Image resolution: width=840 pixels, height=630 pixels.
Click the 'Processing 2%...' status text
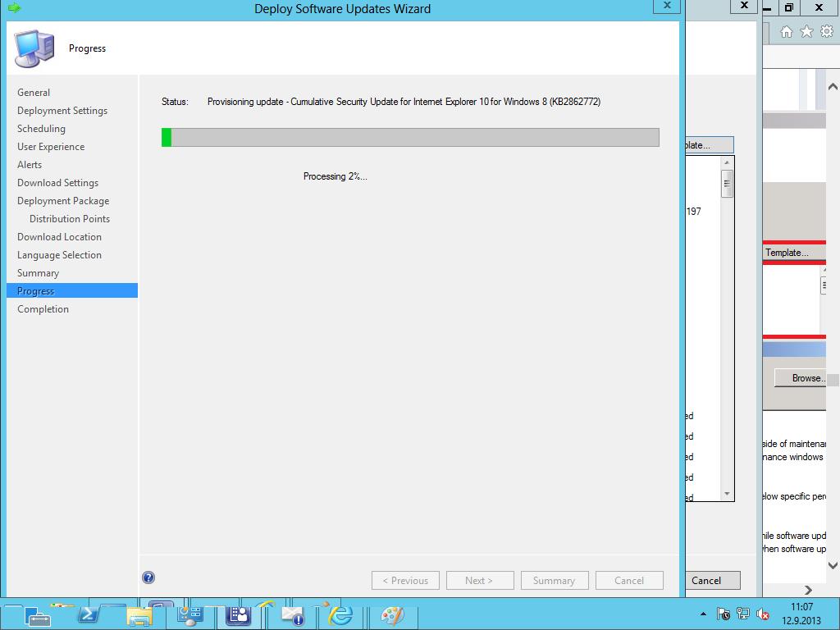click(x=336, y=176)
